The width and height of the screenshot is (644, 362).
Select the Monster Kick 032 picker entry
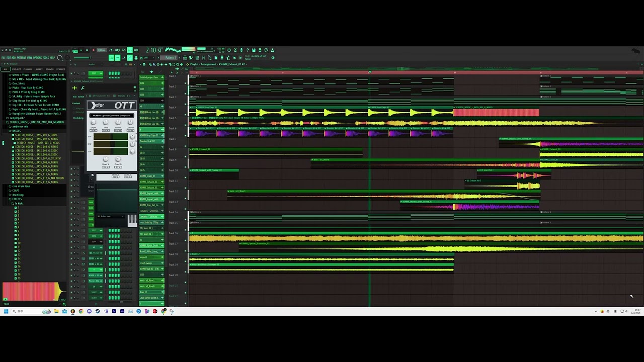(x=152, y=141)
